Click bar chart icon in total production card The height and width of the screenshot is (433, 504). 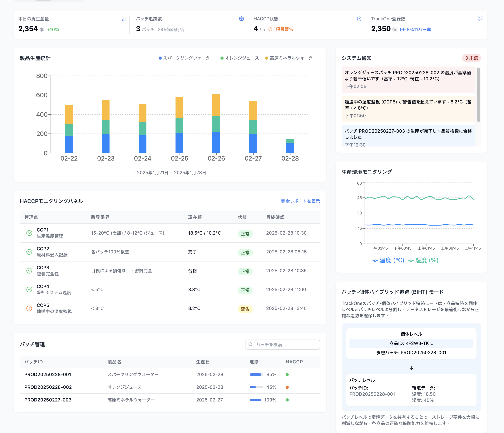click(x=124, y=19)
